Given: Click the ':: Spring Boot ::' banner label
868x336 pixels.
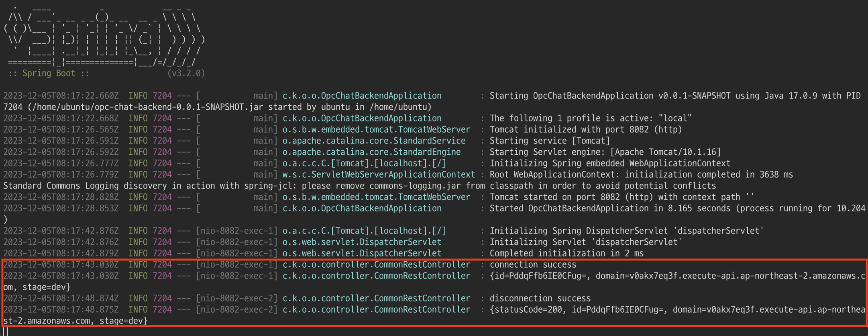Looking at the screenshot, I should click(49, 73).
